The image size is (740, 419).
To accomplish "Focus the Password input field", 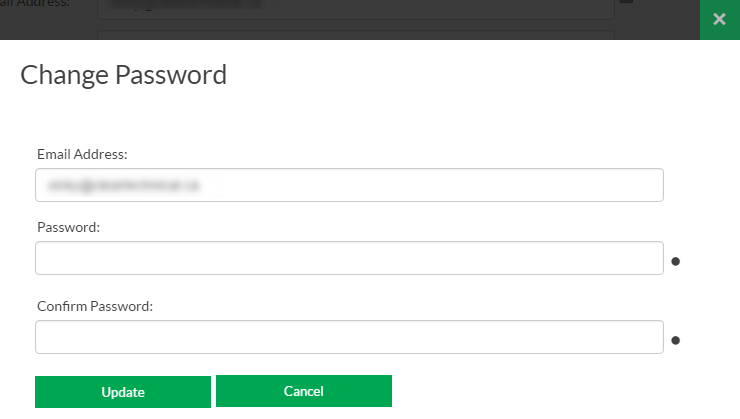I will [x=349, y=258].
